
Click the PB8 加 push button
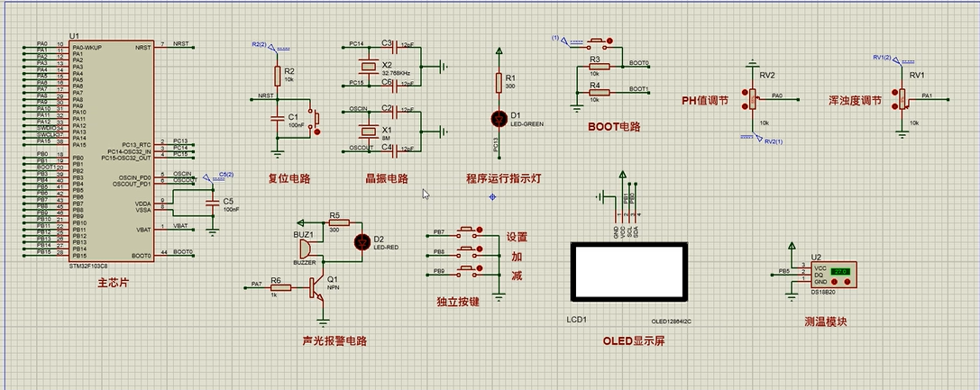(x=470, y=251)
